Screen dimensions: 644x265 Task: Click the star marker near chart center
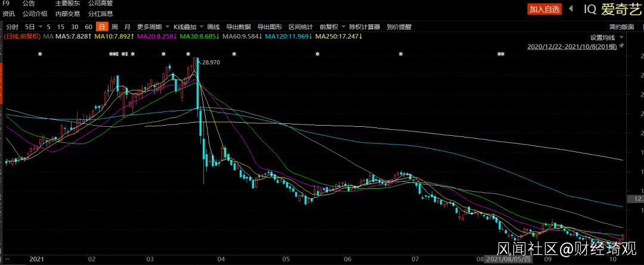click(x=318, y=54)
